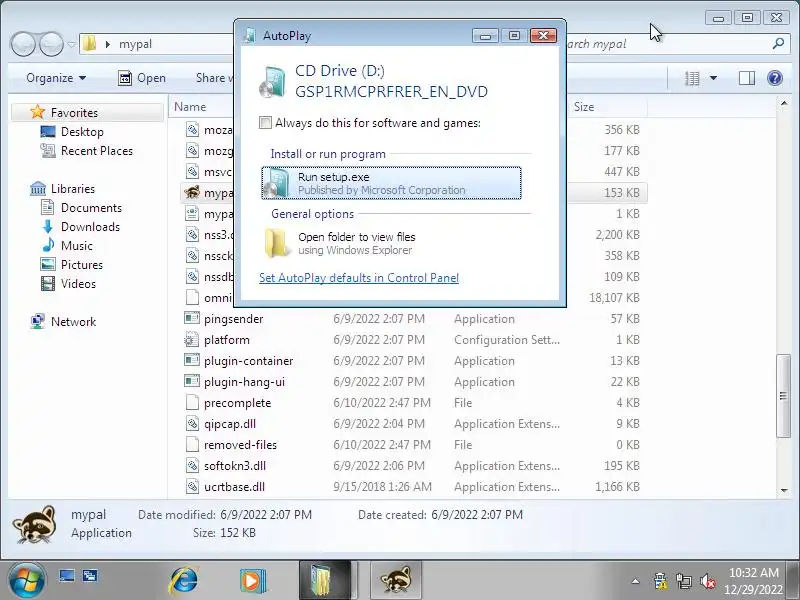
Task: Open the Downloads folder in navigation pane
Action: (x=90, y=227)
